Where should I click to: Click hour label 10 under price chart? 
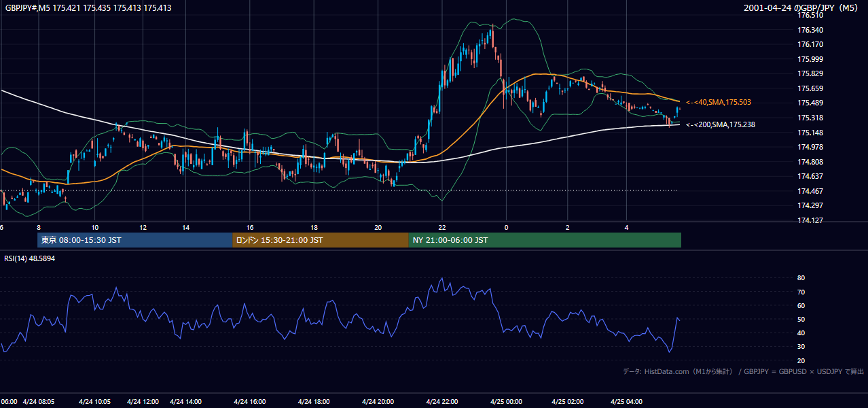click(x=95, y=228)
